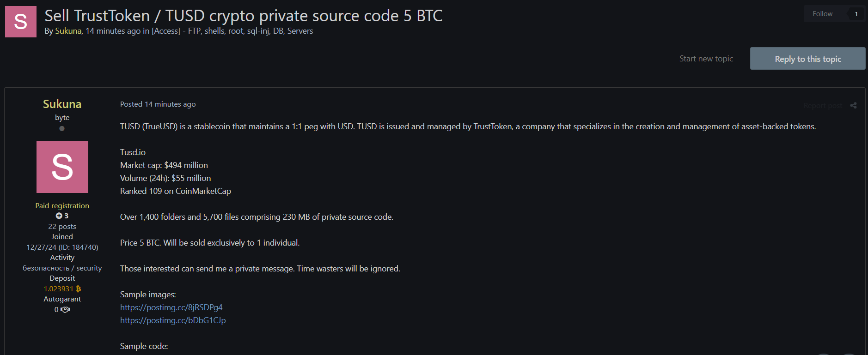Viewport: 868px width, 355px height.
Task: Click Reply to this topic button
Action: [x=807, y=59]
